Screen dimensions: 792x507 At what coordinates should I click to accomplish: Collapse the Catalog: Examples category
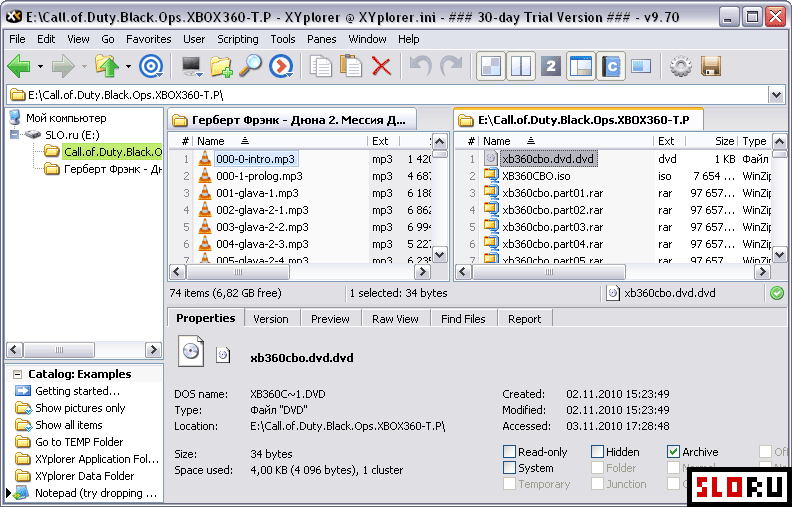(x=18, y=374)
